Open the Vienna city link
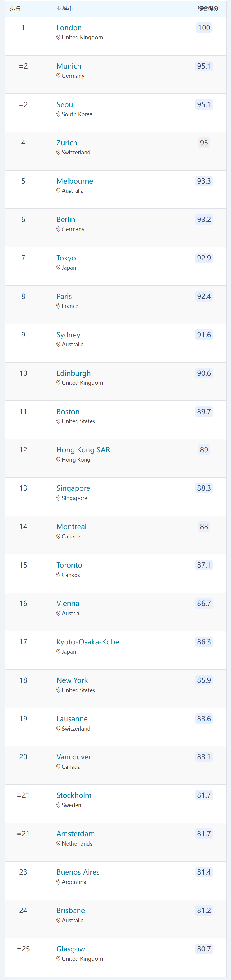Screen dimensions: 231x980 (x=68, y=603)
